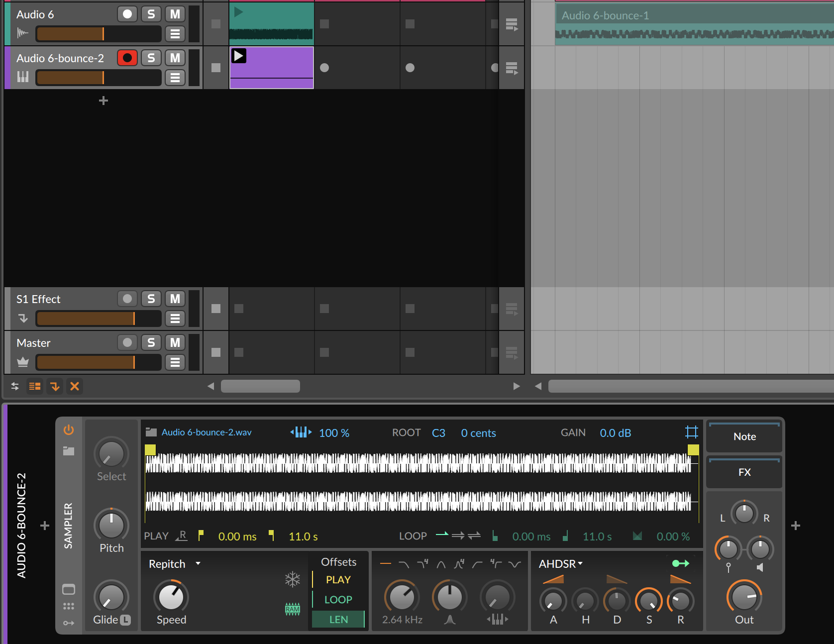This screenshot has height=644, width=834.
Task: Open Audio 6-bounce-2 track menu list icon
Action: point(175,78)
